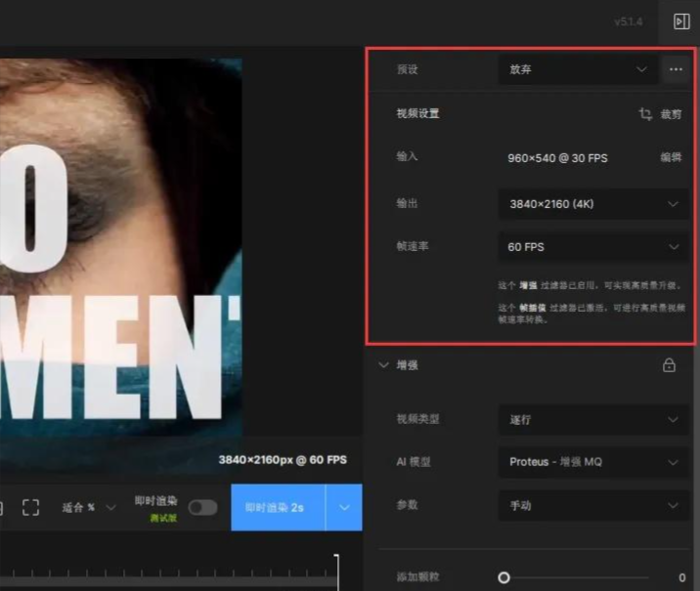Open the 参数 手动 dropdown
Screen dimensions: 700x591
pos(593,505)
